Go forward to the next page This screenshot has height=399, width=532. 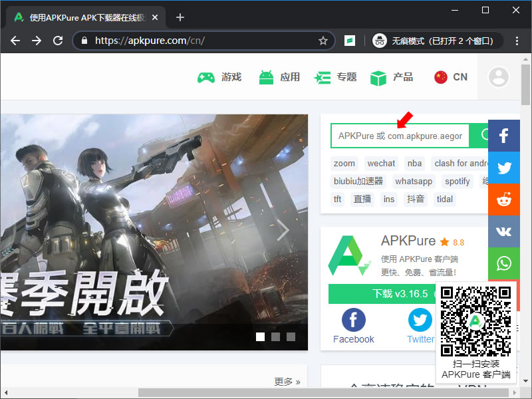coord(37,41)
